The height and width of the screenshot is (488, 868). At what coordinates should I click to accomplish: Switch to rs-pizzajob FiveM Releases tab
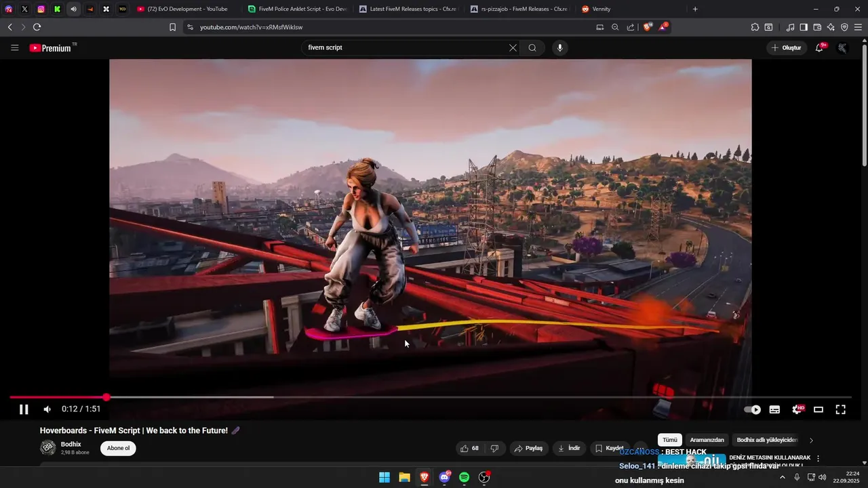pyautogui.click(x=520, y=9)
